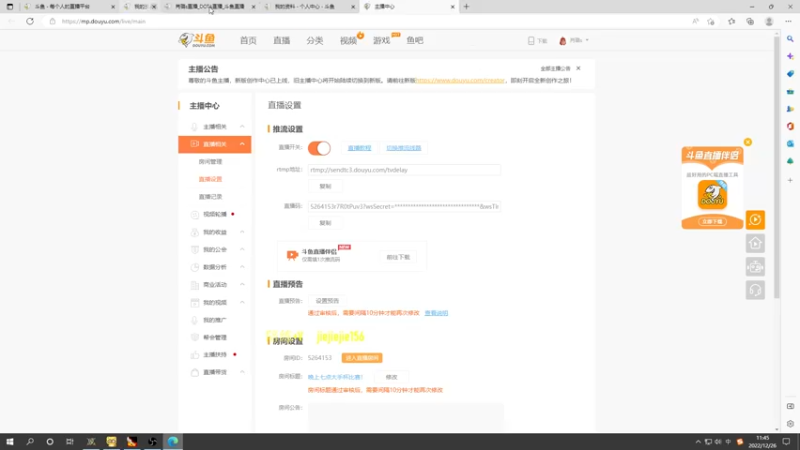Image resolution: width=800 pixels, height=450 pixels.
Task: Close the 主播公告 announcement banner
Action: click(578, 68)
